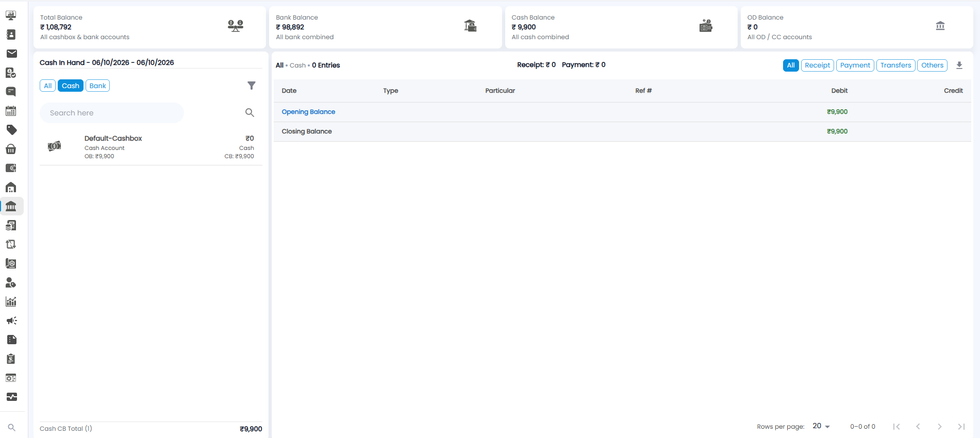Image resolution: width=980 pixels, height=438 pixels.
Task: Click the Date column header
Action: pos(289,91)
